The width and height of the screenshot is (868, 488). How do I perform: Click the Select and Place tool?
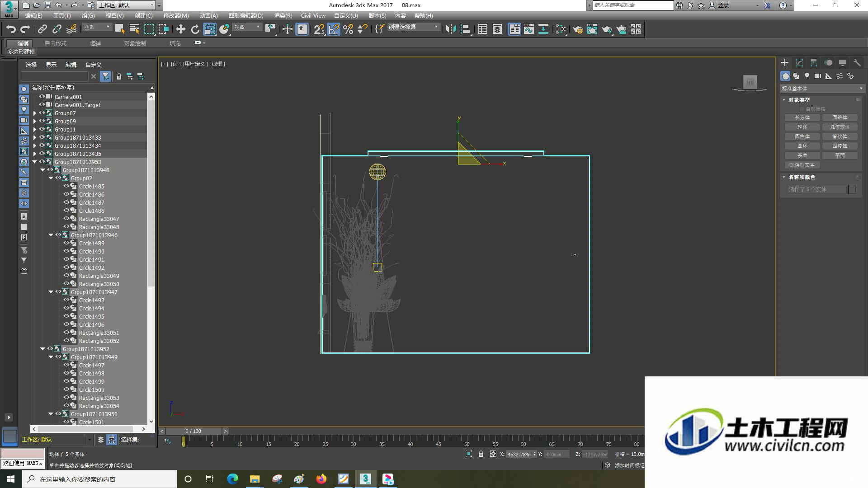(x=224, y=29)
